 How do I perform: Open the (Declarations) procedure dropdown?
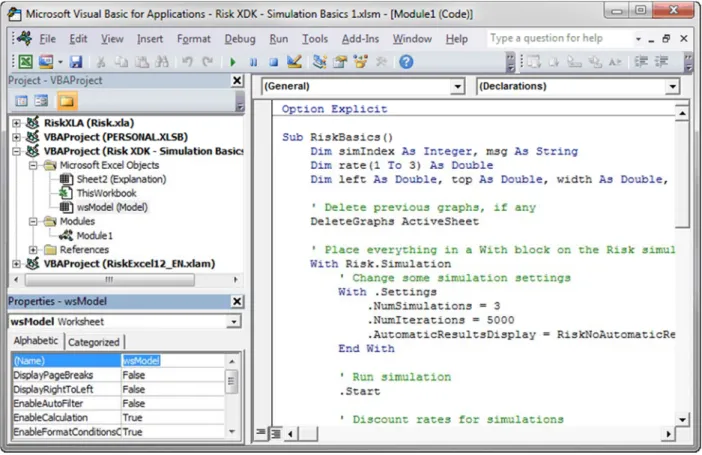tap(672, 86)
